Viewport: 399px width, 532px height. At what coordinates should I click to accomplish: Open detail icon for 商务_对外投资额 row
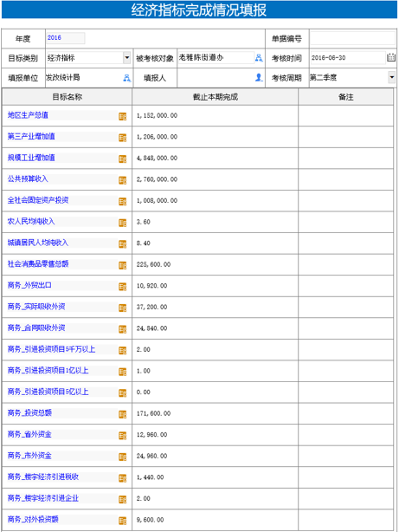[x=122, y=521]
